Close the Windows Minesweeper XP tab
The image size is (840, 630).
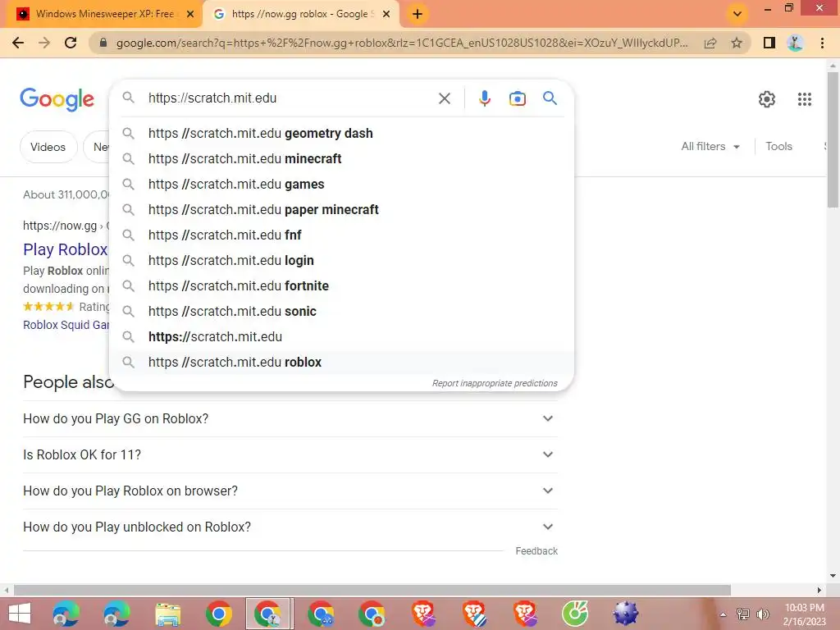190,15
